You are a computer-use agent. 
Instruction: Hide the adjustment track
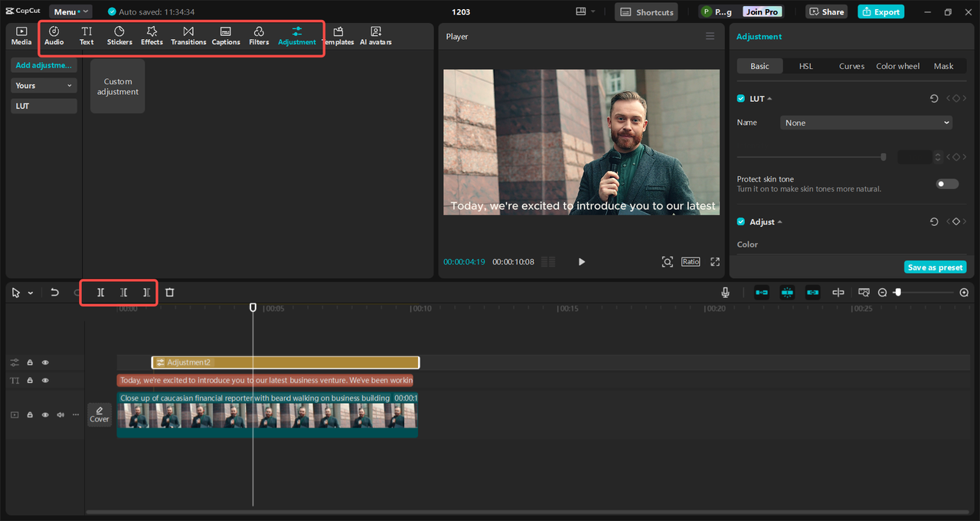click(45, 362)
